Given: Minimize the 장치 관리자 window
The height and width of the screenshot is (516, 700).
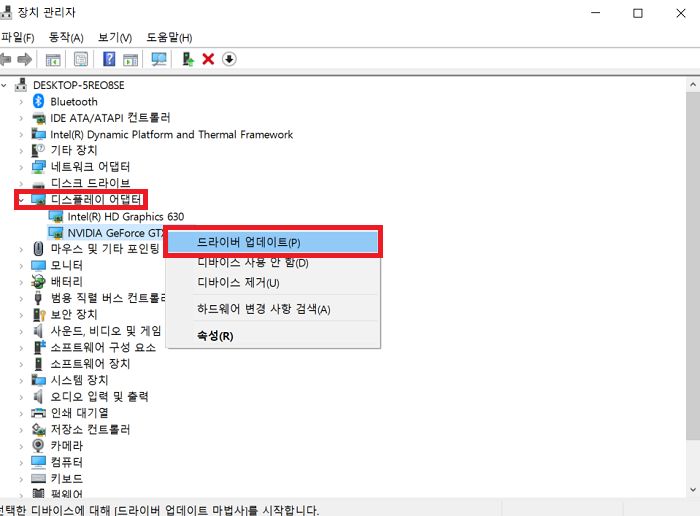Looking at the screenshot, I should coord(596,13).
